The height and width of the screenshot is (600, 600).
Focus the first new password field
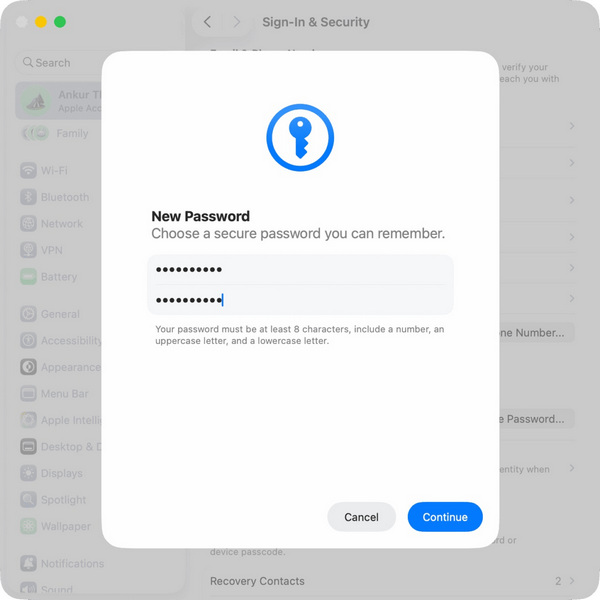click(x=300, y=269)
